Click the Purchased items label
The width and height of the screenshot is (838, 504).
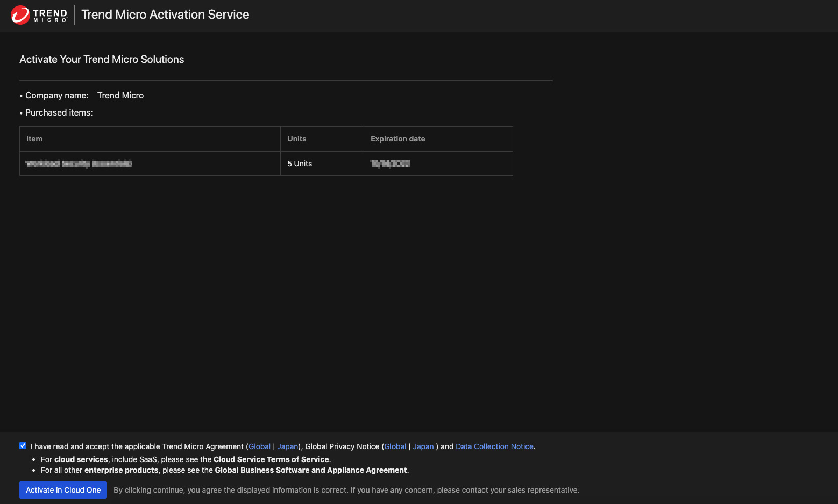(x=59, y=112)
